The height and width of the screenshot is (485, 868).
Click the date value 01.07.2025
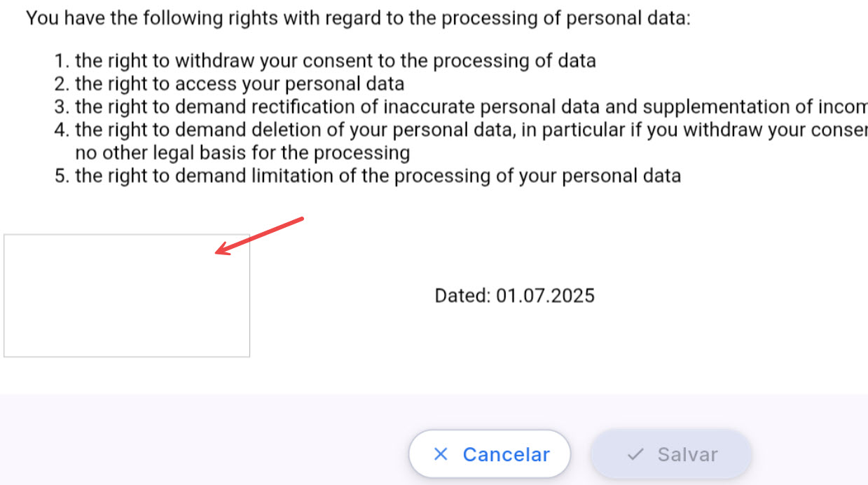point(545,295)
